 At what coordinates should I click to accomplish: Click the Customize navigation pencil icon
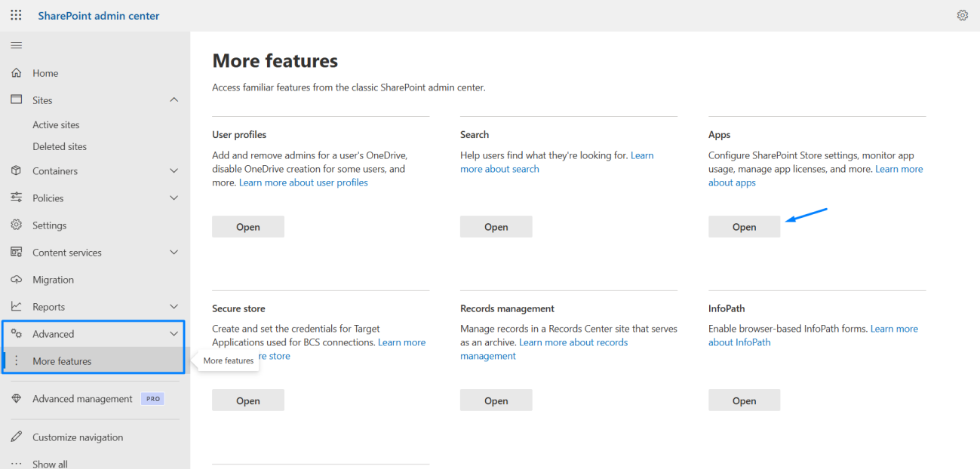pyautogui.click(x=16, y=437)
